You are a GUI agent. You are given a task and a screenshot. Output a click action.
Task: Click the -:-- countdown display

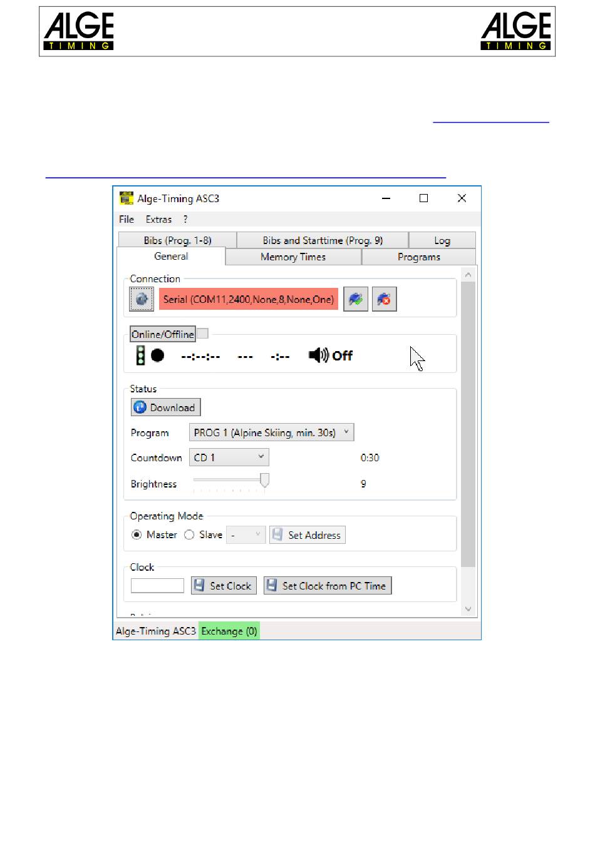tap(280, 356)
